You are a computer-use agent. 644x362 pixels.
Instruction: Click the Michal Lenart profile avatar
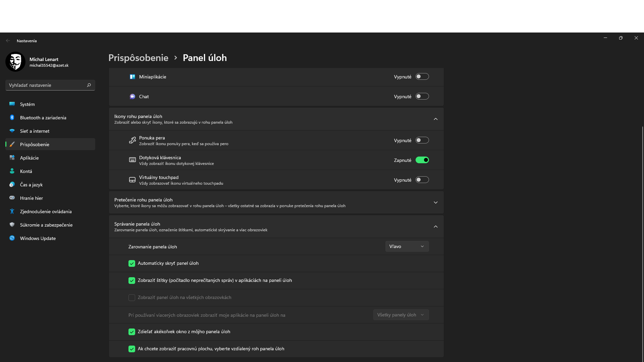tap(15, 62)
